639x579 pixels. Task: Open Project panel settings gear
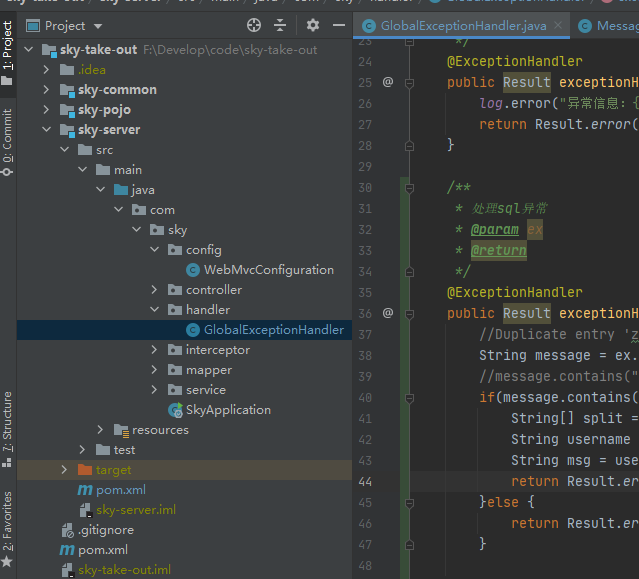click(x=313, y=25)
